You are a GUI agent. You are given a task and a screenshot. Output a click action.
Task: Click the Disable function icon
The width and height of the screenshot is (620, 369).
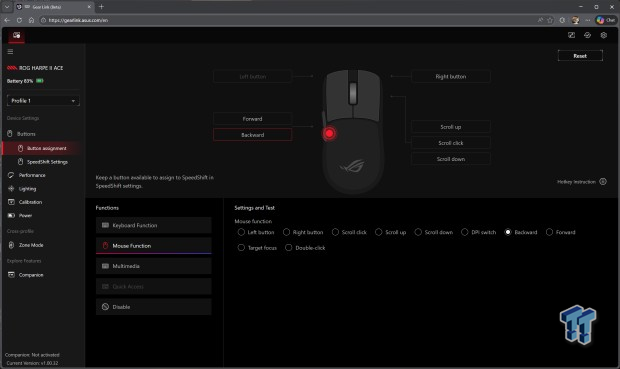point(105,307)
